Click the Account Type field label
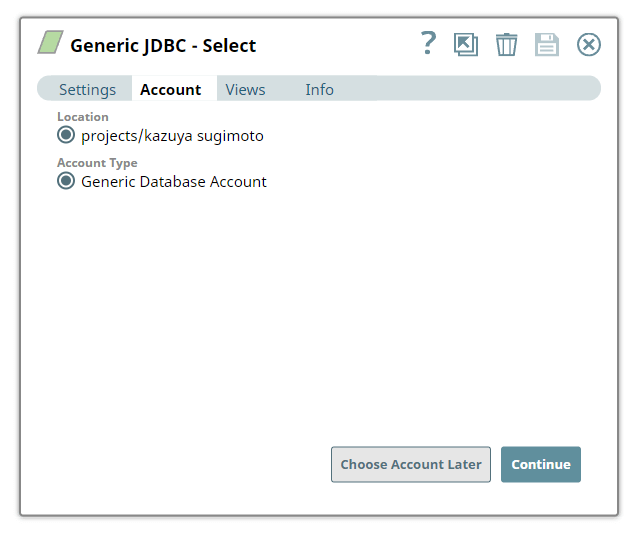The height and width of the screenshot is (536, 643). click(97, 163)
